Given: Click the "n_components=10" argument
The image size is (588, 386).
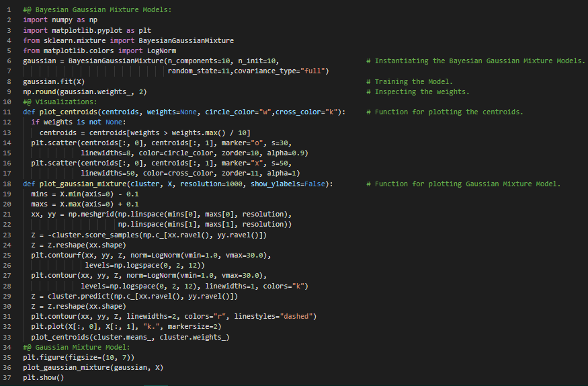Looking at the screenshot, I should pyautogui.click(x=200, y=61).
